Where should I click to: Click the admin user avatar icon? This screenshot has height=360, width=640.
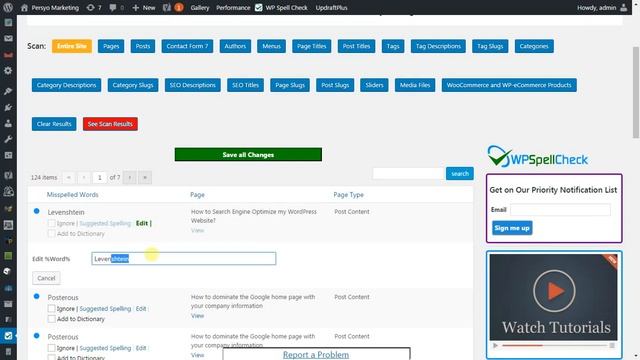[x=623, y=7]
